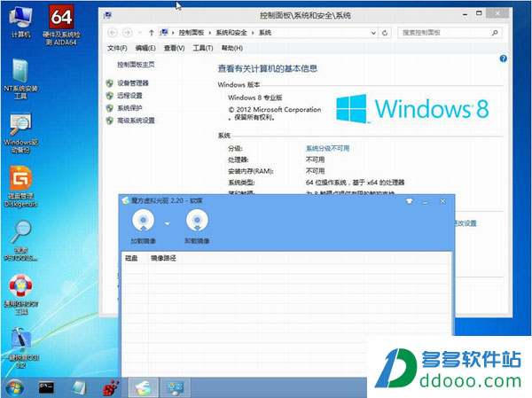Launch the Diskgenius disk manager icon

pyautogui.click(x=20, y=187)
